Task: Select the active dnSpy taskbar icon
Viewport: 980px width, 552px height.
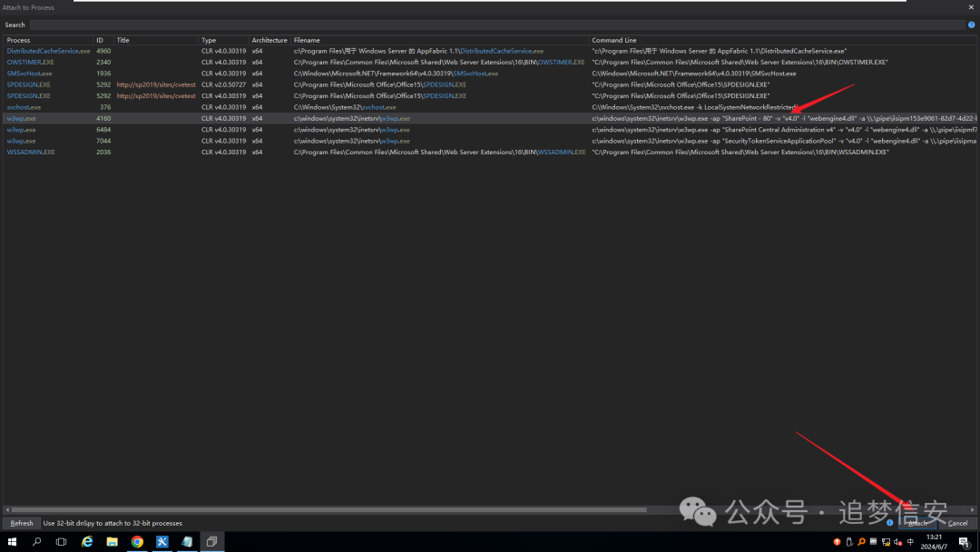Action: point(211,541)
